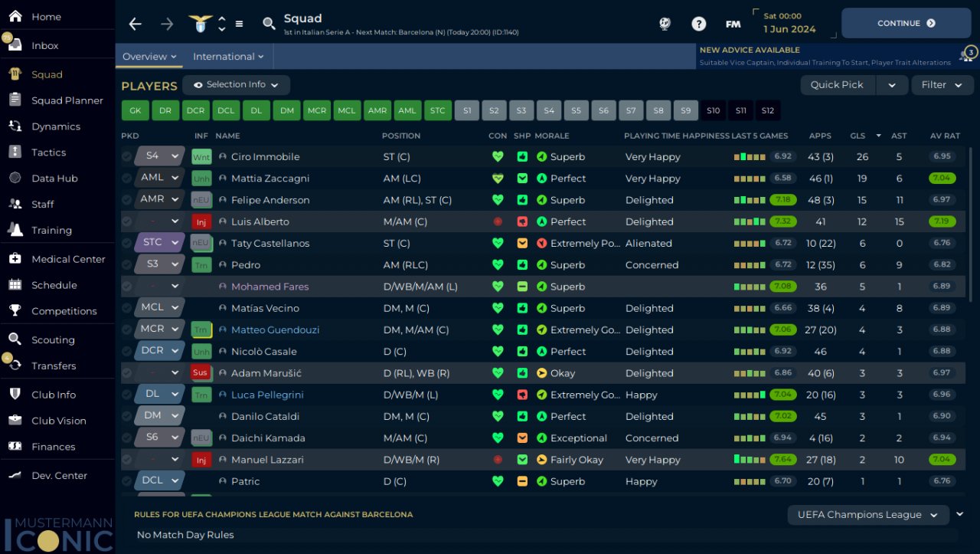Toggle pick checkbox for Ciro Immobile
The height and width of the screenshot is (554, 980).
pyautogui.click(x=127, y=156)
